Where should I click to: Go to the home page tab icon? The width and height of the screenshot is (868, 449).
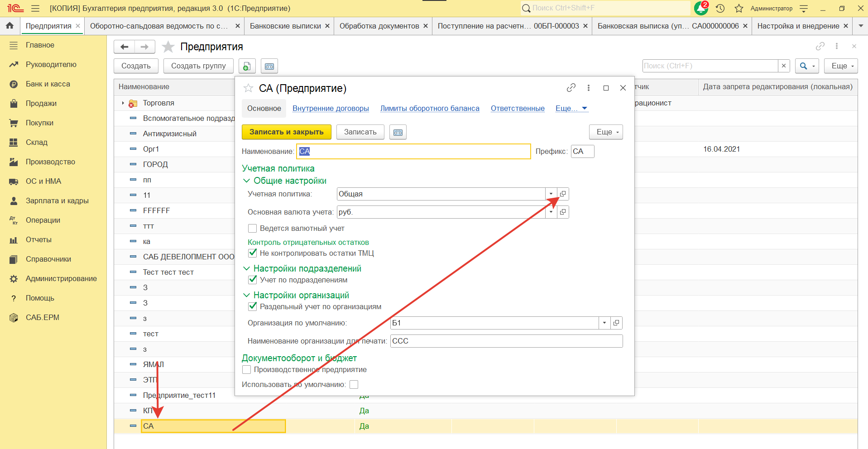click(x=10, y=26)
